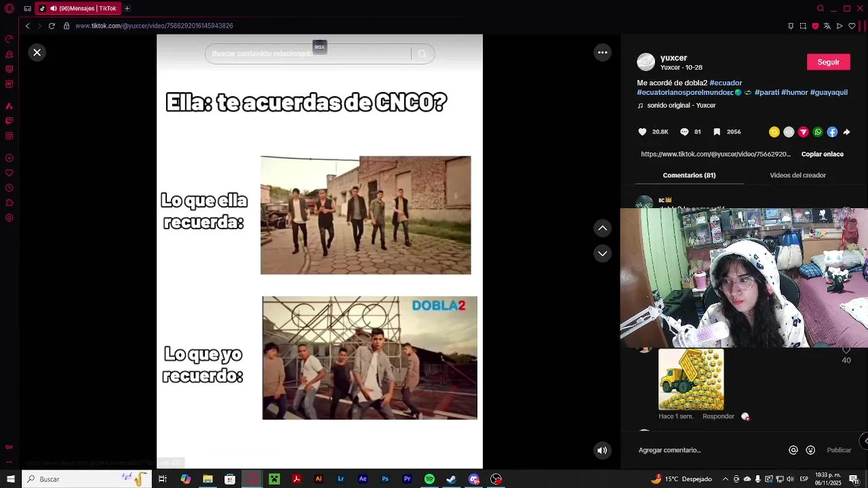Open Spotify from the taskbar

429,479
